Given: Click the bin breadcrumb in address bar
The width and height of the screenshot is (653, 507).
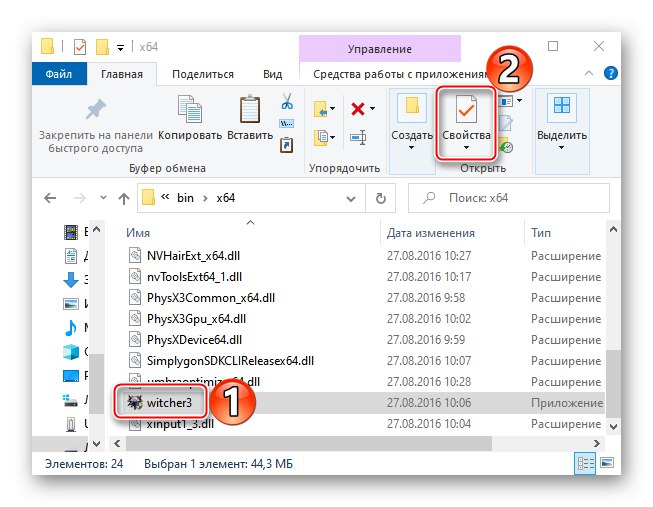Looking at the screenshot, I should click(185, 198).
